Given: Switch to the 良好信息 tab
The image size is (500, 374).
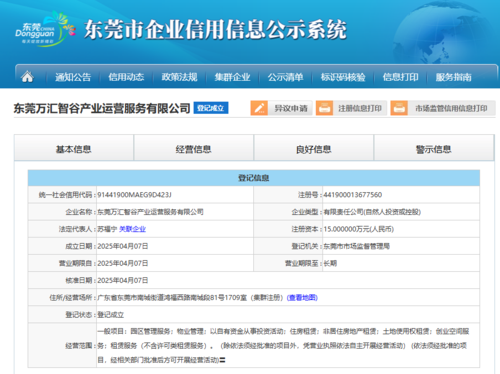Looking at the screenshot, I should coord(314,149).
